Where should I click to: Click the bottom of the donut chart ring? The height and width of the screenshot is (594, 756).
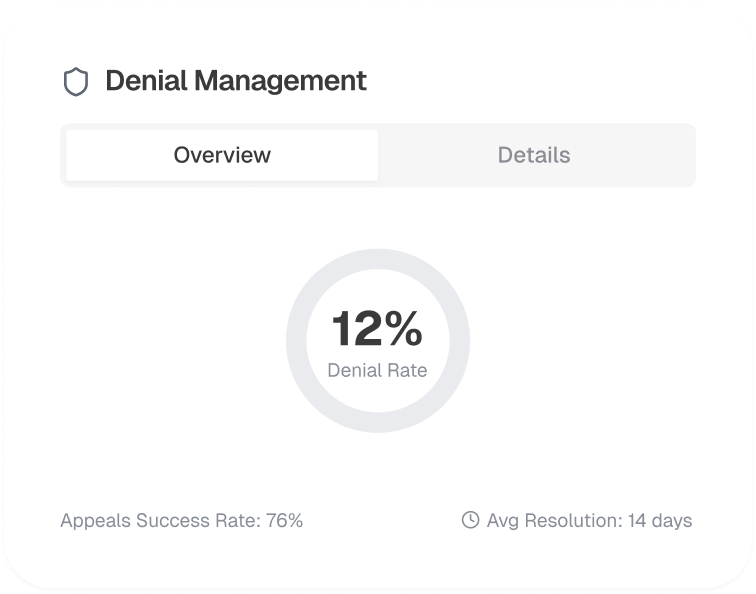tap(378, 423)
